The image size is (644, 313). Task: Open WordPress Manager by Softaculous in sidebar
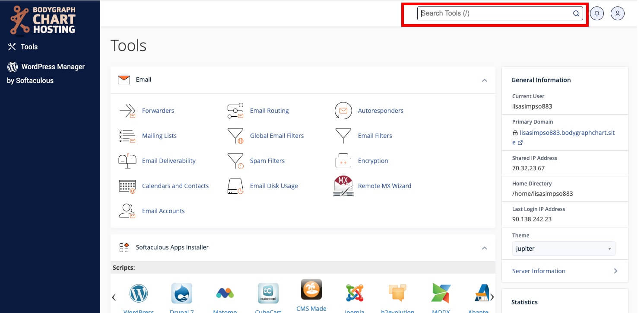tap(46, 73)
